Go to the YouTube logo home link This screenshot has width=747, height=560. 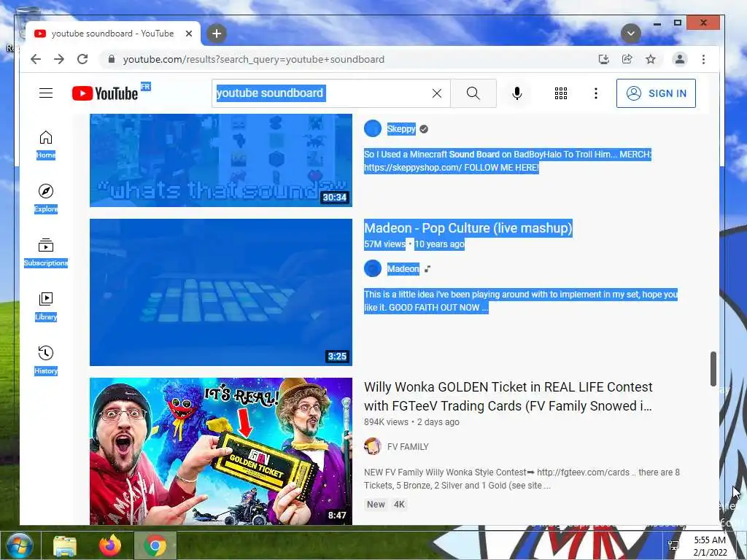(x=105, y=93)
